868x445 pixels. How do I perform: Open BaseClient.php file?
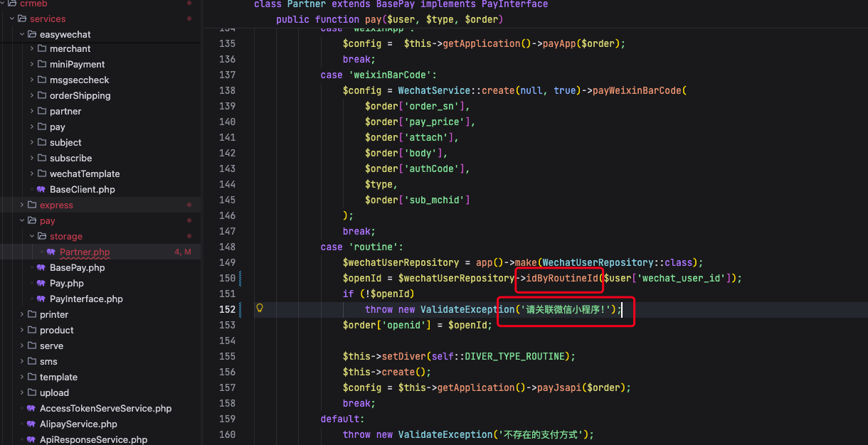[x=82, y=189]
